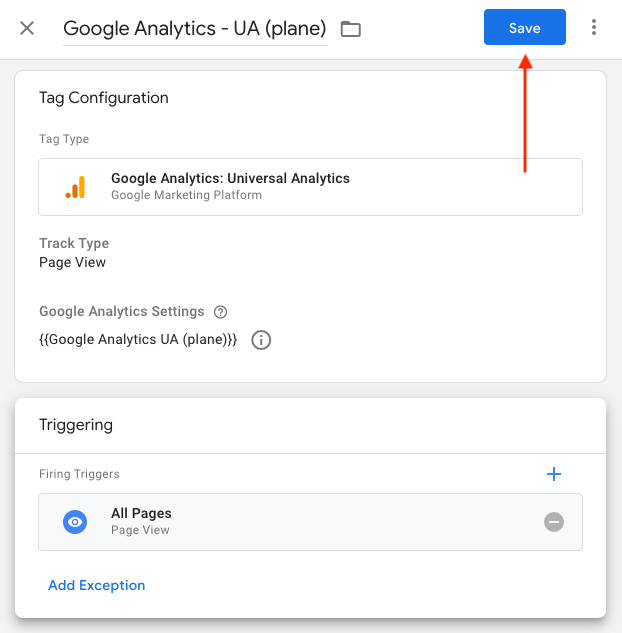Click the All Pages eye icon
The height and width of the screenshot is (633, 622).
coord(75,521)
